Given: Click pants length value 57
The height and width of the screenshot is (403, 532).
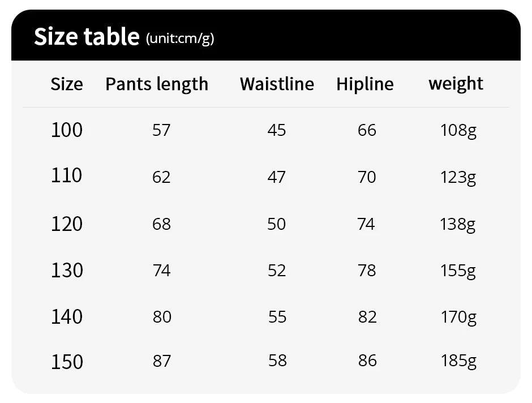Looking at the screenshot, I should (161, 131).
